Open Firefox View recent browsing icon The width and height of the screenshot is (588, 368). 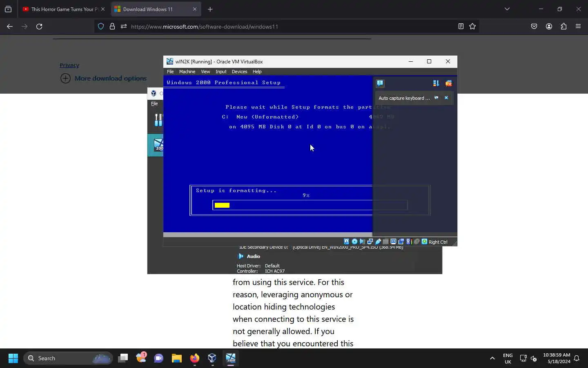point(8,9)
